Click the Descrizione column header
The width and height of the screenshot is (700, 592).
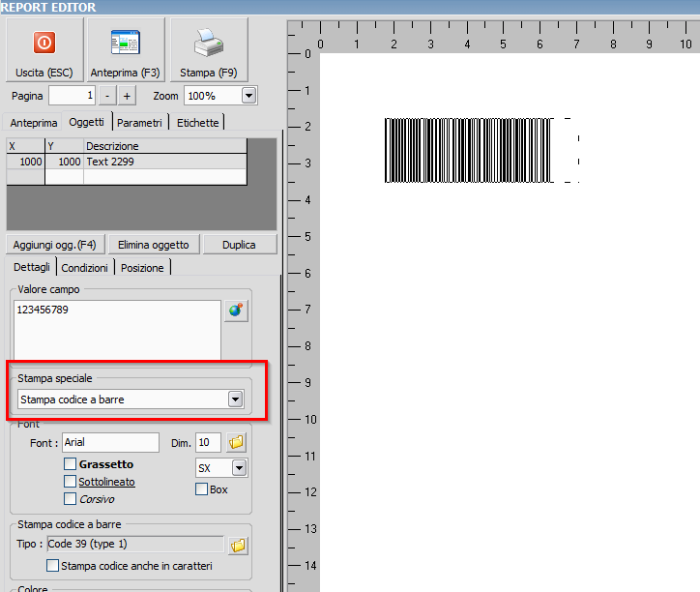click(x=165, y=146)
